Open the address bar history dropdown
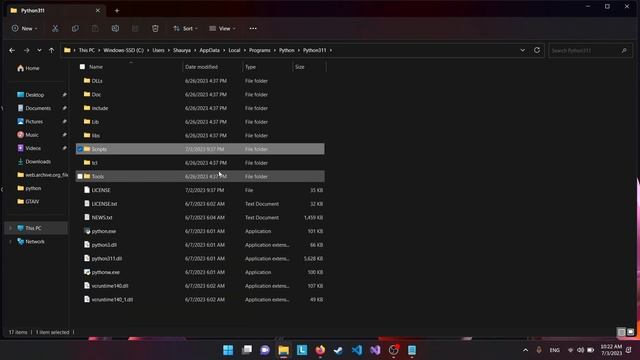Viewport: 640px width, 360px height. point(522,50)
